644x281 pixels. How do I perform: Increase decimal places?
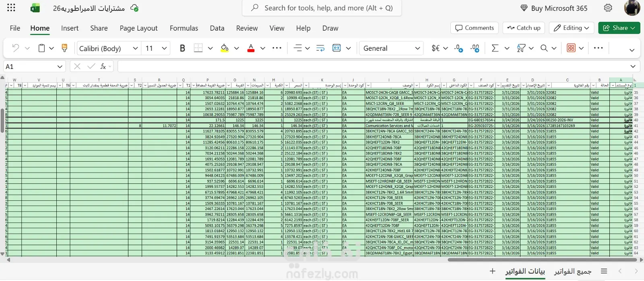(458, 48)
